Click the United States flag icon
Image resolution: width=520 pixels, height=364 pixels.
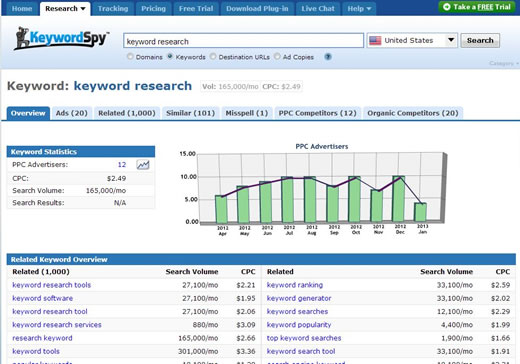click(x=375, y=41)
